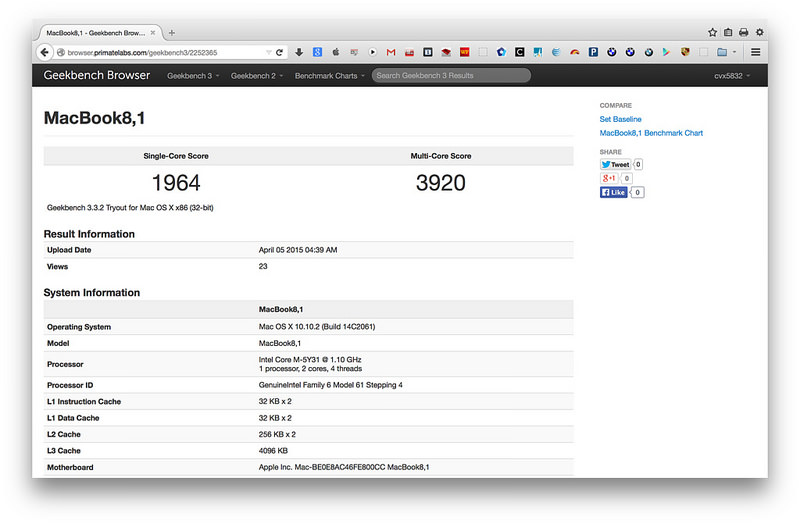The width and height of the screenshot is (800, 524).
Task: Print the page using printer icon
Action: pyautogui.click(x=743, y=32)
